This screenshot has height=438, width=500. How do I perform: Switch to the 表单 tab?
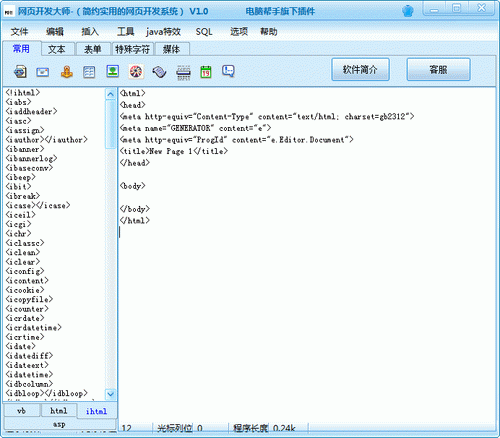coord(93,49)
